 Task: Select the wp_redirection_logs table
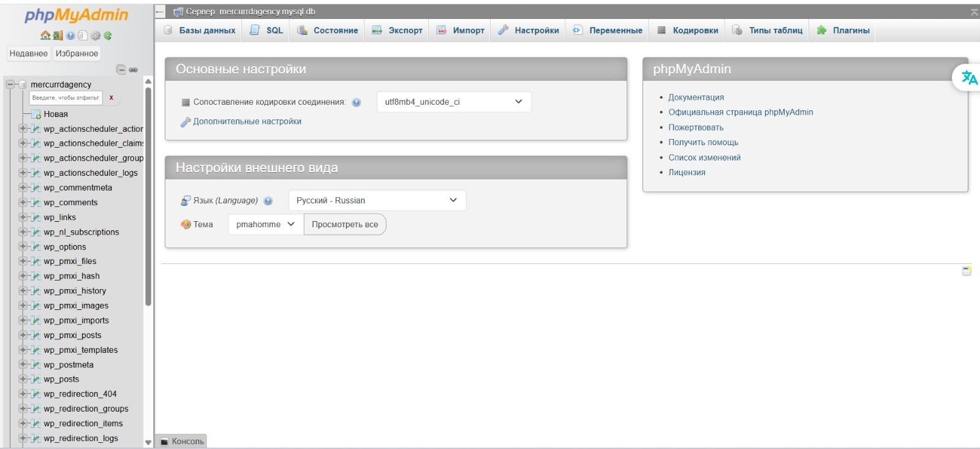tap(80, 438)
